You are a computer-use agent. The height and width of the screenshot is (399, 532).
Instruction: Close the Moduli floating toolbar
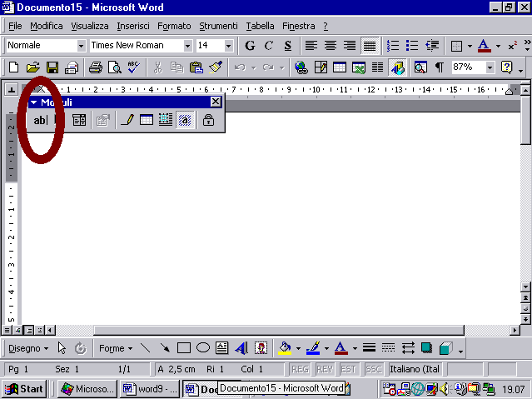(x=216, y=102)
